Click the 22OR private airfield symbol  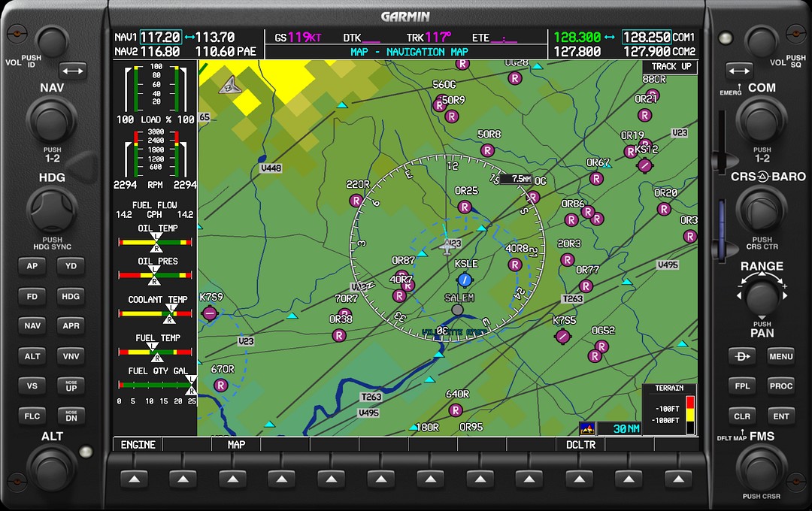pos(355,201)
